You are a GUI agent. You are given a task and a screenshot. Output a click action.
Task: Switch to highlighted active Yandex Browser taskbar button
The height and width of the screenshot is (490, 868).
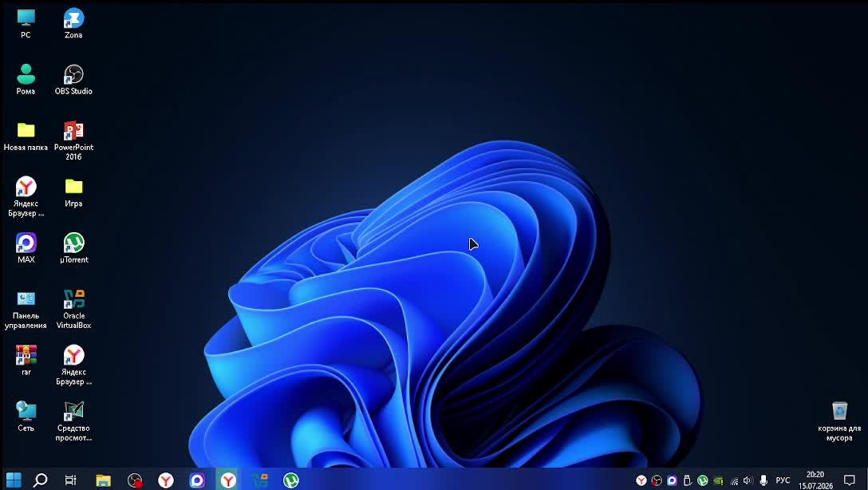pyautogui.click(x=228, y=480)
